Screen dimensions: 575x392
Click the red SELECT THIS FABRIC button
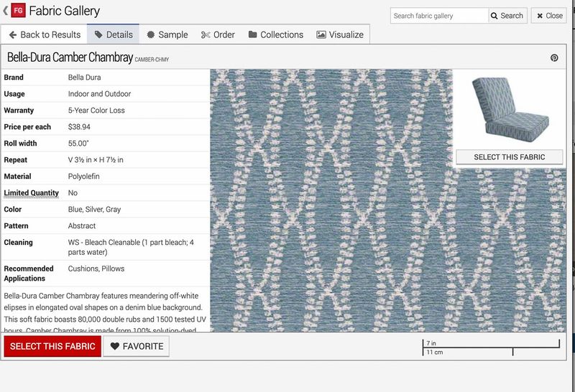coord(52,346)
